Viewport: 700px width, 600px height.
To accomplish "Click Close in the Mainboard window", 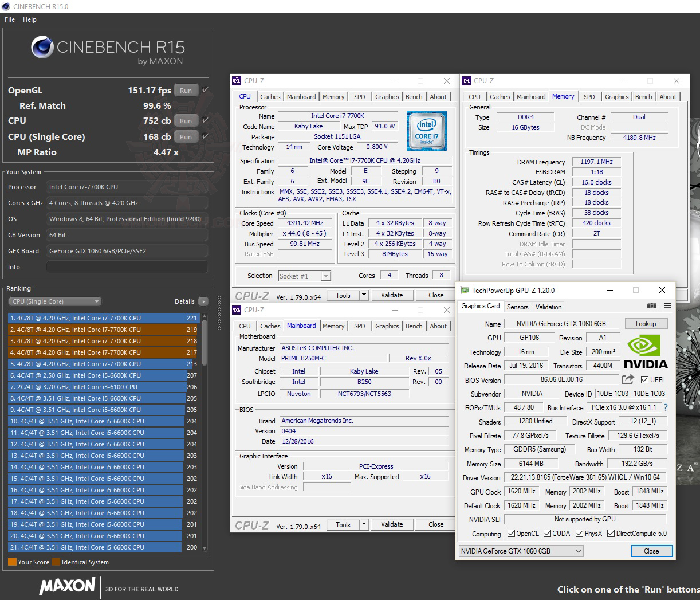I will point(436,524).
